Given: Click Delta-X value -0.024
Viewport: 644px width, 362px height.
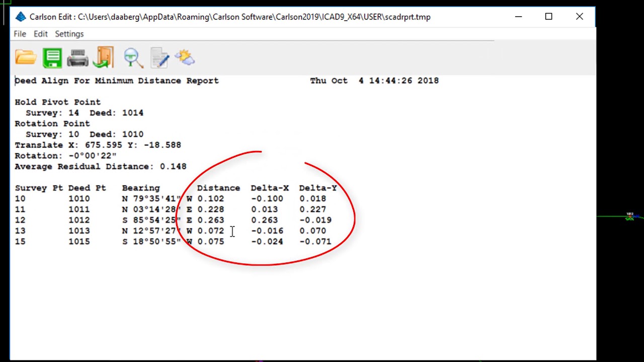Looking at the screenshot, I should 267,242.
